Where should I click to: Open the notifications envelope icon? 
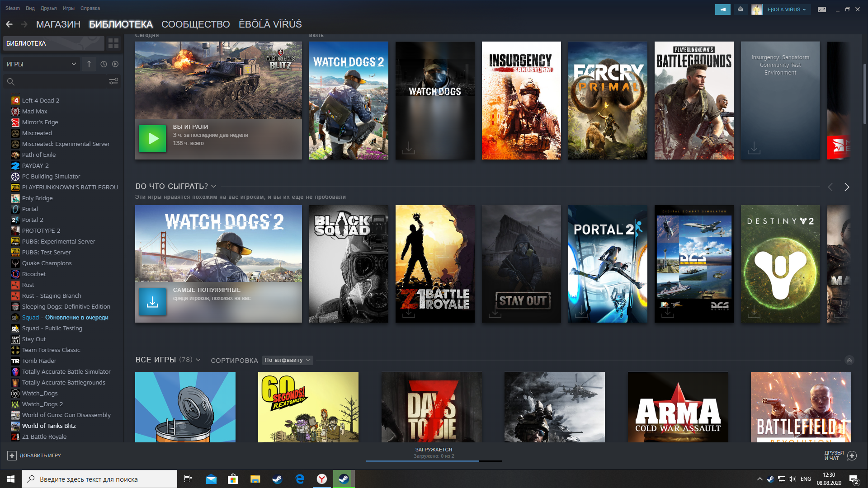pyautogui.click(x=740, y=9)
